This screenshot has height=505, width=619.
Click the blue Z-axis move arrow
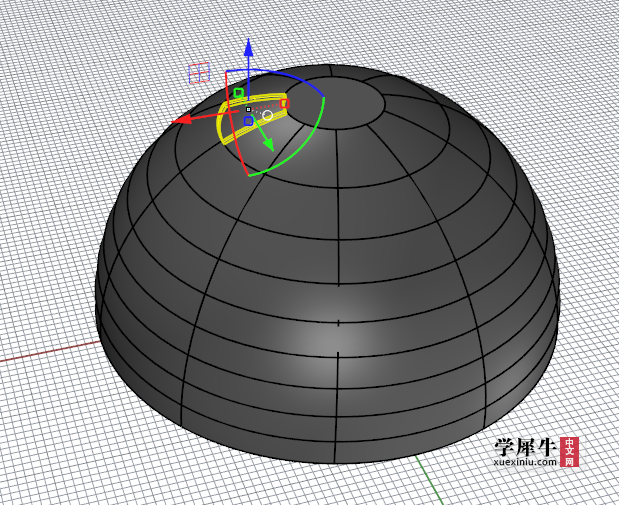(x=248, y=47)
